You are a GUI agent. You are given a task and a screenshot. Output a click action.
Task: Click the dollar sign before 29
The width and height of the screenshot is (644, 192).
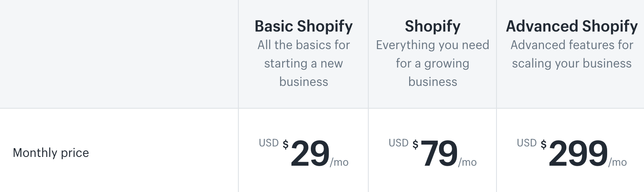coord(285,144)
